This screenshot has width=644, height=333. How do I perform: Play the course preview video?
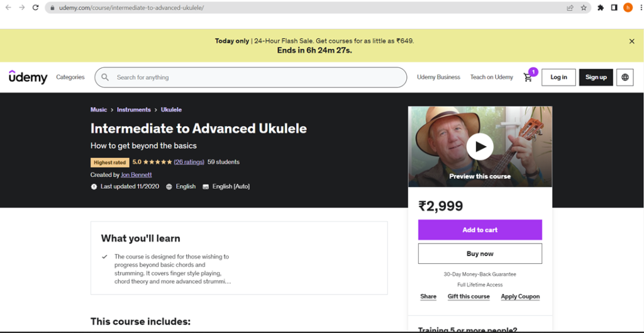[480, 147]
